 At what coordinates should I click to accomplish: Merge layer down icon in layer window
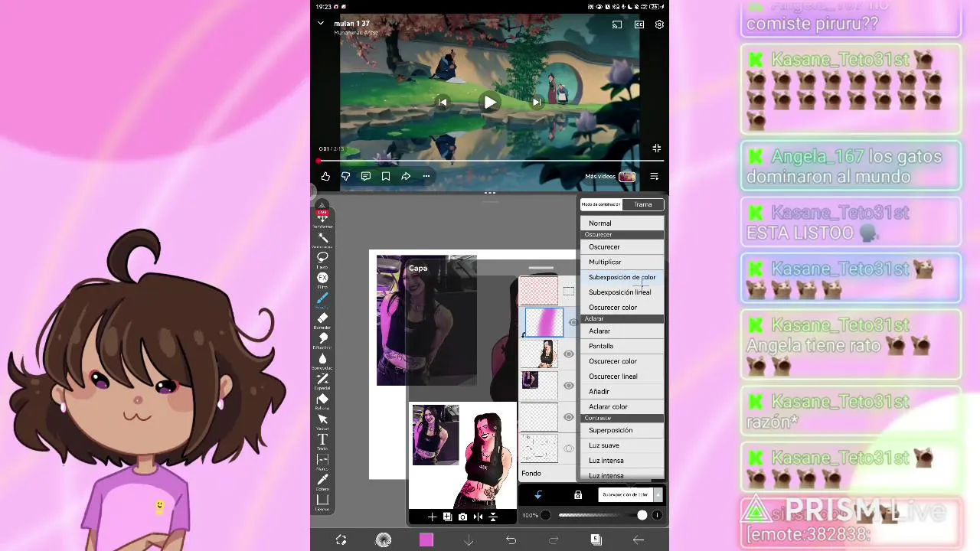tap(493, 517)
